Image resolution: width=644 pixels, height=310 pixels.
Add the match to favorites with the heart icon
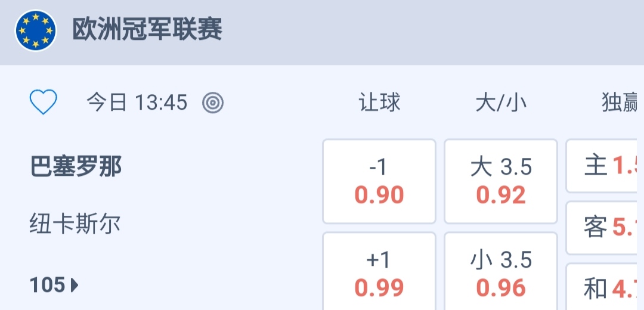44,103
